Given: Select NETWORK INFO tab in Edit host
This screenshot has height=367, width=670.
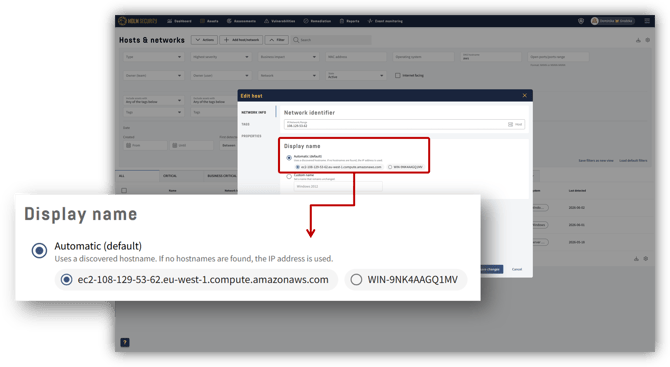Looking at the screenshot, I should [x=254, y=112].
